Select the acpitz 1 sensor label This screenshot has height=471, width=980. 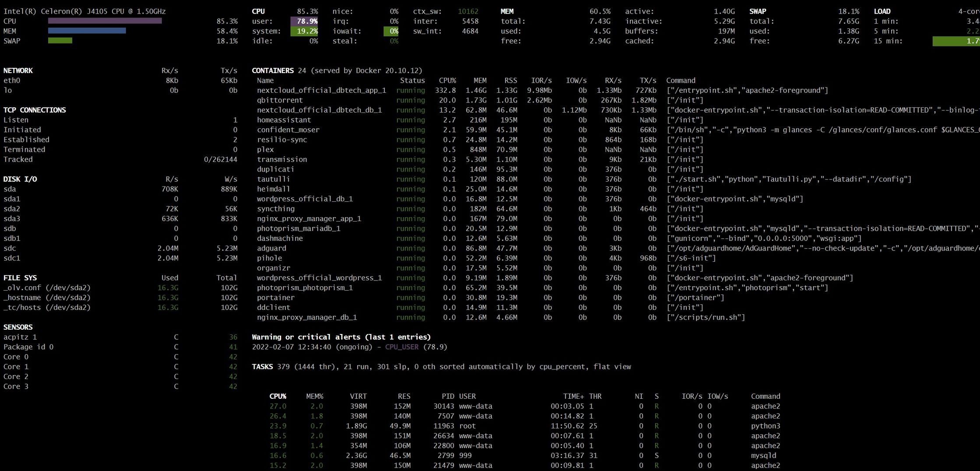pyautogui.click(x=20, y=337)
